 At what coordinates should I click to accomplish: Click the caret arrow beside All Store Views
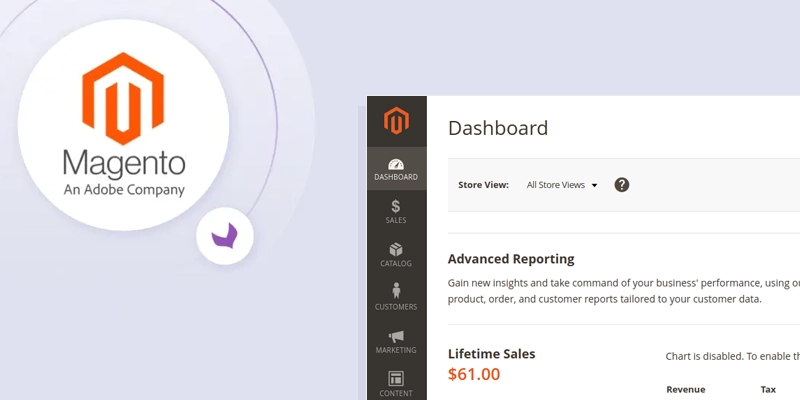point(594,185)
